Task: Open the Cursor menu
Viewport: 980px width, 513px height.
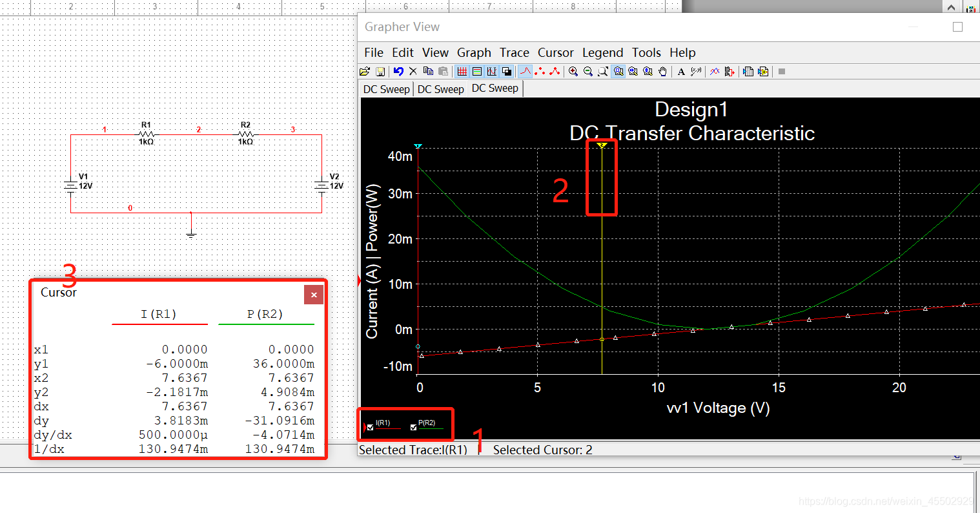Action: (556, 52)
